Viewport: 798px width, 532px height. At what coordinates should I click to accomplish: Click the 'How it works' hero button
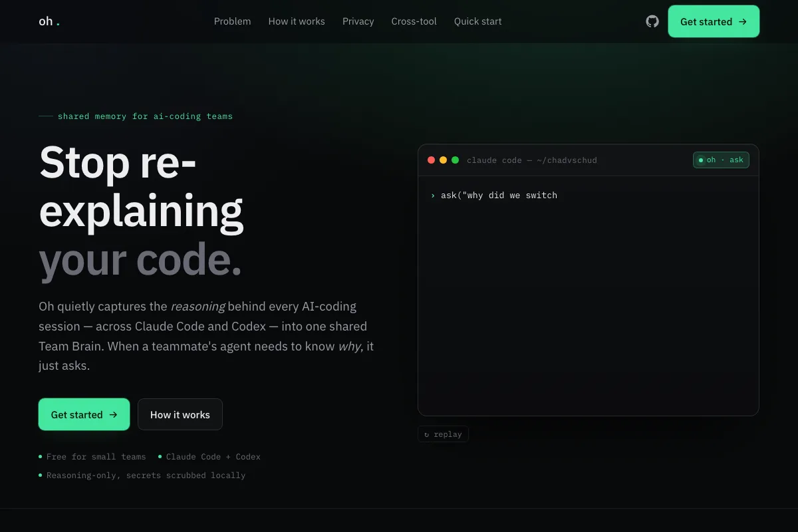(180, 414)
